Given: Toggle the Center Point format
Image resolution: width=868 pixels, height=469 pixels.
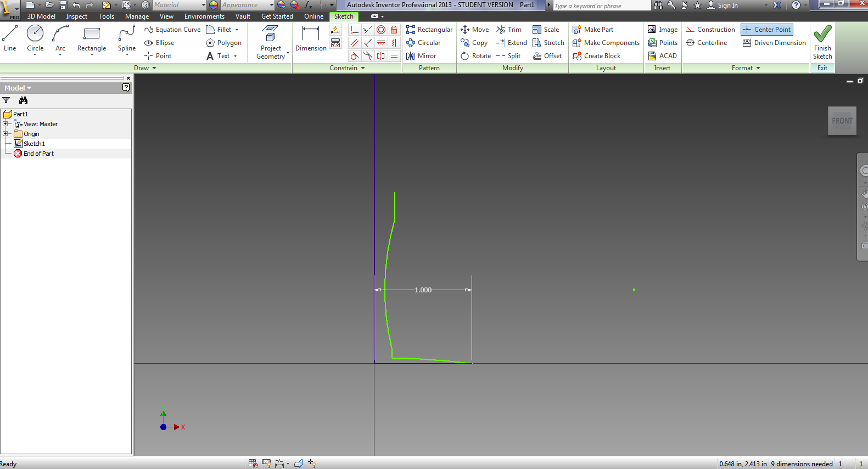Looking at the screenshot, I should (x=767, y=30).
